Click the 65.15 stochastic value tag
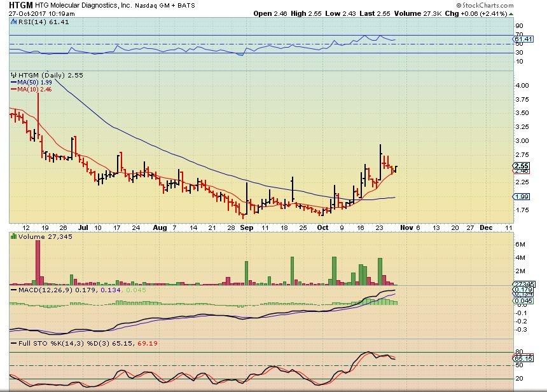This screenshot has height=392, width=547. [521, 359]
